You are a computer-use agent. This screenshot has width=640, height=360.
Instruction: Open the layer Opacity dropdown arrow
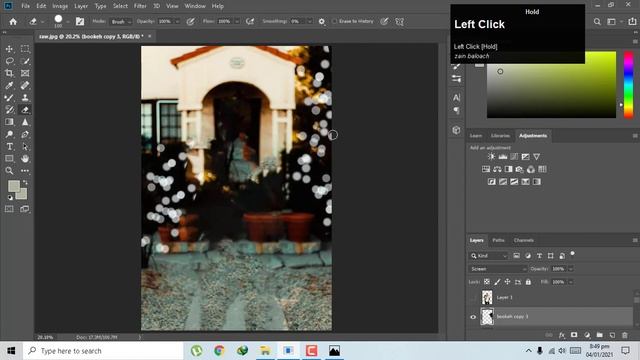coord(571,269)
